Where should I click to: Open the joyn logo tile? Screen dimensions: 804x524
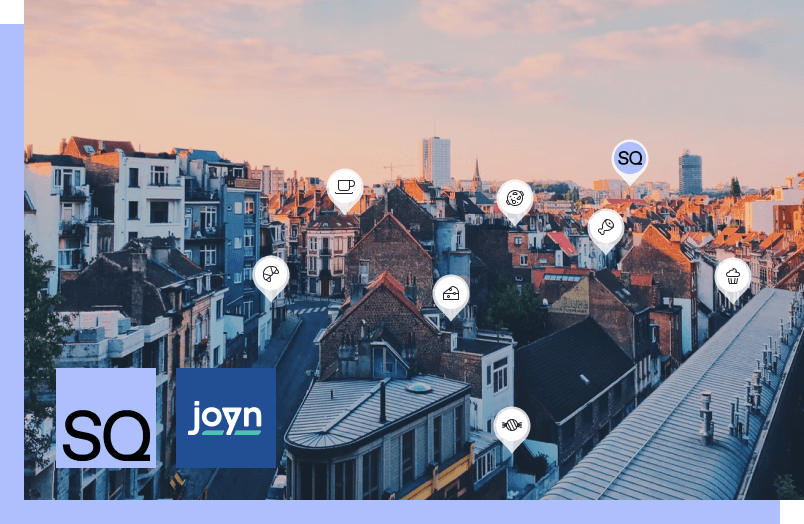(226, 418)
